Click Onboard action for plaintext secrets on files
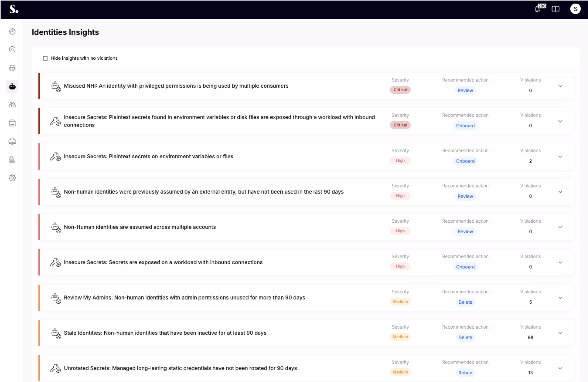588x382 pixels. 465,161
